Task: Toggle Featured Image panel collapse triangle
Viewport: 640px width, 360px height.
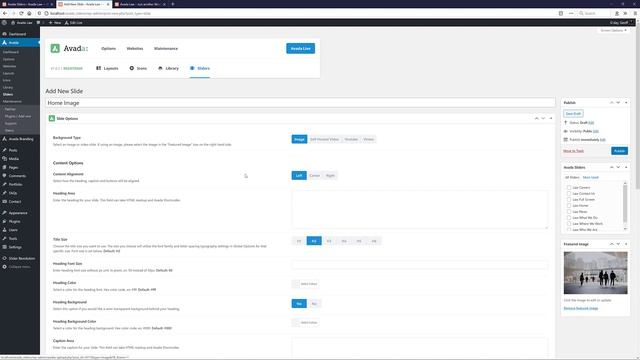Action: [626, 244]
